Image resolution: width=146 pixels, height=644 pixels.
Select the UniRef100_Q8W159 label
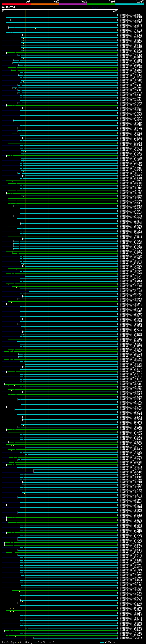(x=131, y=65)
